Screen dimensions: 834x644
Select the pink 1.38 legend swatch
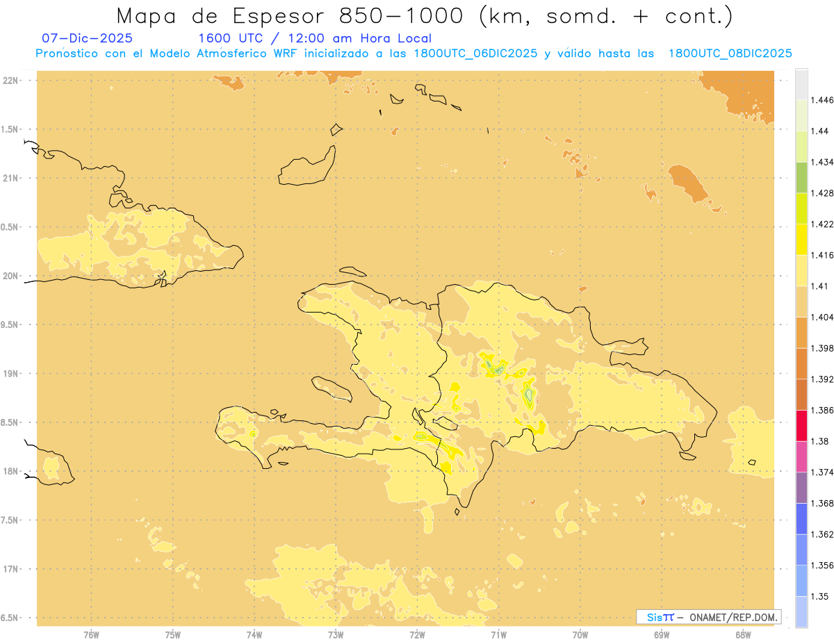(801, 456)
